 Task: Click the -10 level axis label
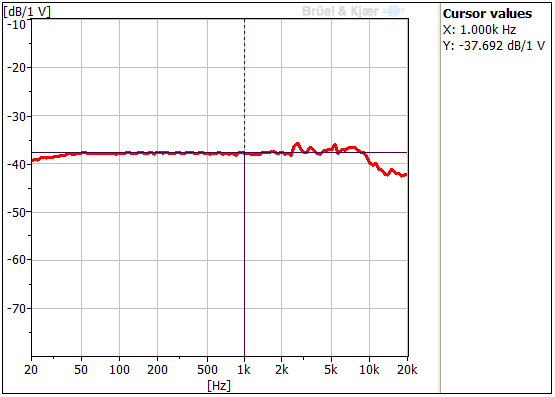pos(16,25)
